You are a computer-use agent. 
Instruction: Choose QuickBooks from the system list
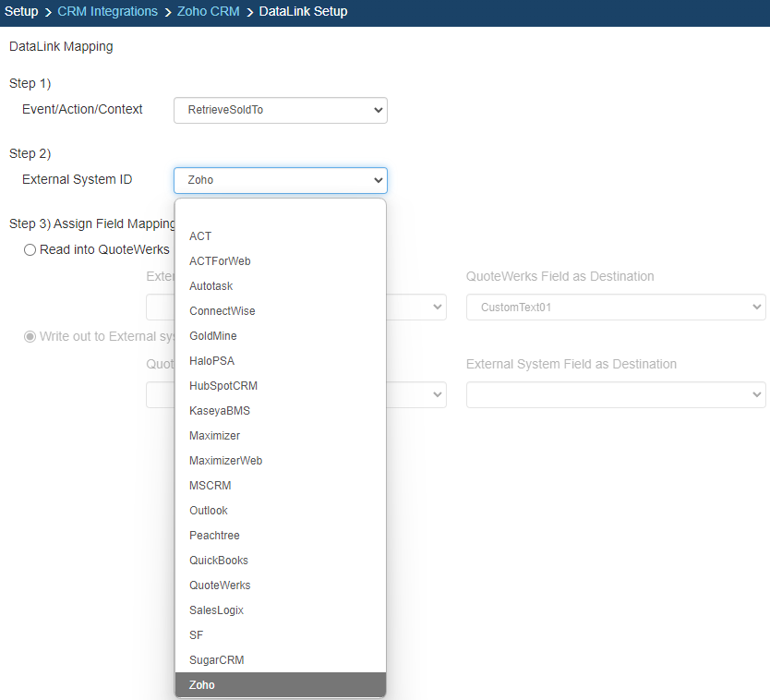(x=219, y=561)
